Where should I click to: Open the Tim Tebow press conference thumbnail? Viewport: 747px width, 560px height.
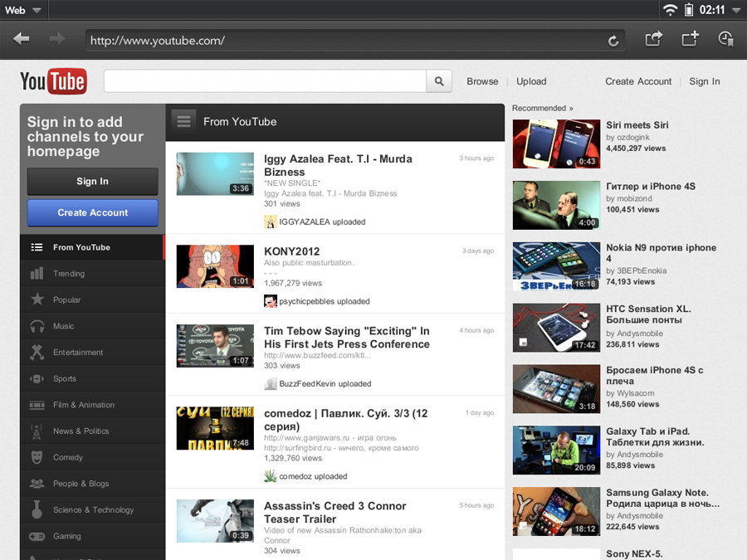215,346
